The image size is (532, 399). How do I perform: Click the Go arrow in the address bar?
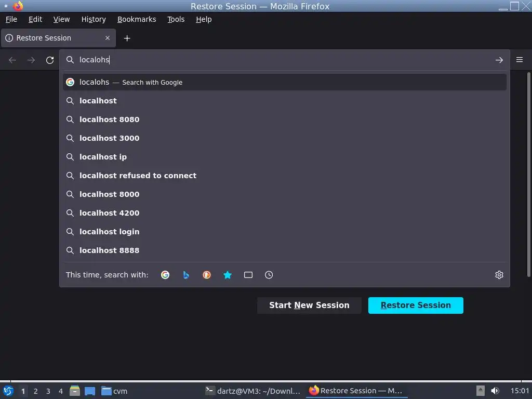pyautogui.click(x=499, y=60)
